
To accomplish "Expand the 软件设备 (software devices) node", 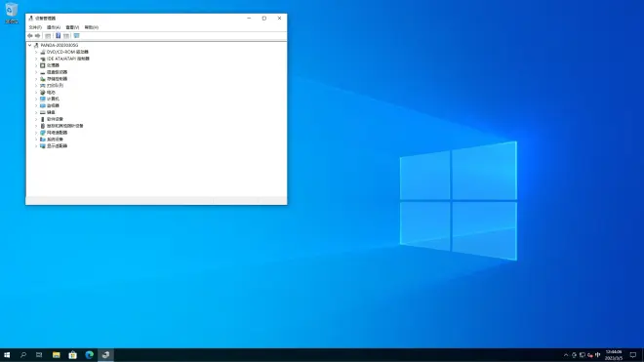I will tap(36, 119).
